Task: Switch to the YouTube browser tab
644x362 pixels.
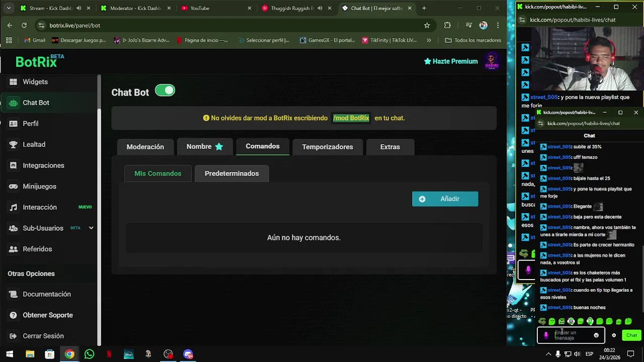Action: tap(215, 8)
